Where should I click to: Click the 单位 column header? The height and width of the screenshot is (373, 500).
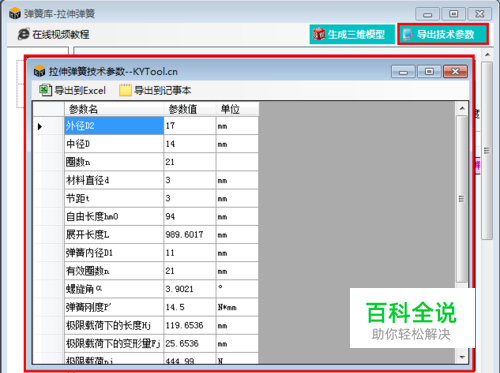pyautogui.click(x=237, y=109)
